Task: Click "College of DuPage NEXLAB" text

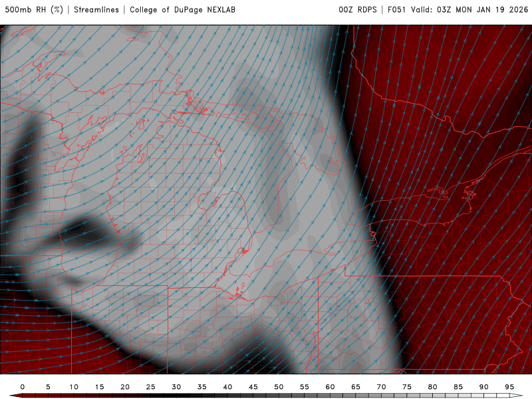Action: coord(182,10)
